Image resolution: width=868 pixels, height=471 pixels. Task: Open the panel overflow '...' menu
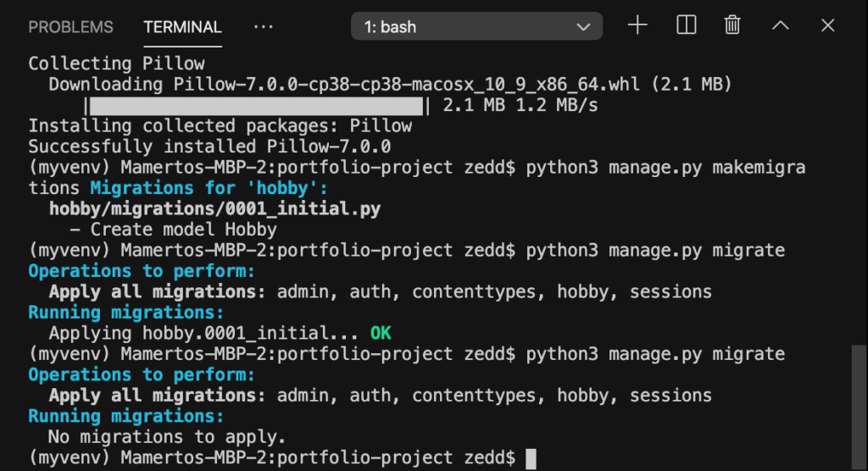[x=263, y=26]
